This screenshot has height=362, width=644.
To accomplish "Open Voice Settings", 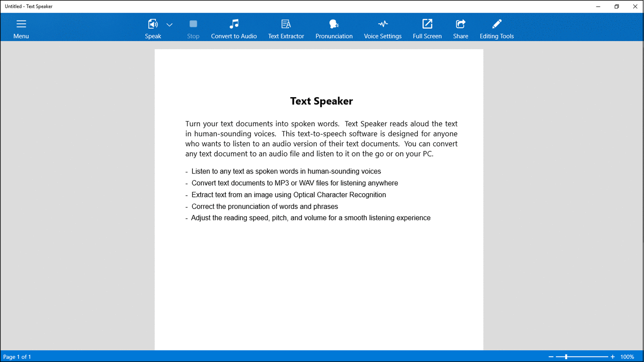I will click(x=383, y=28).
